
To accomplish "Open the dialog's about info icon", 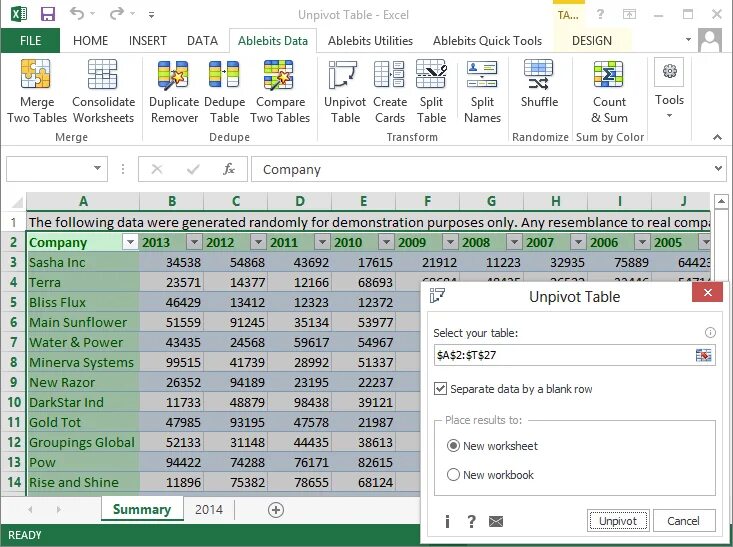I will tap(447, 521).
